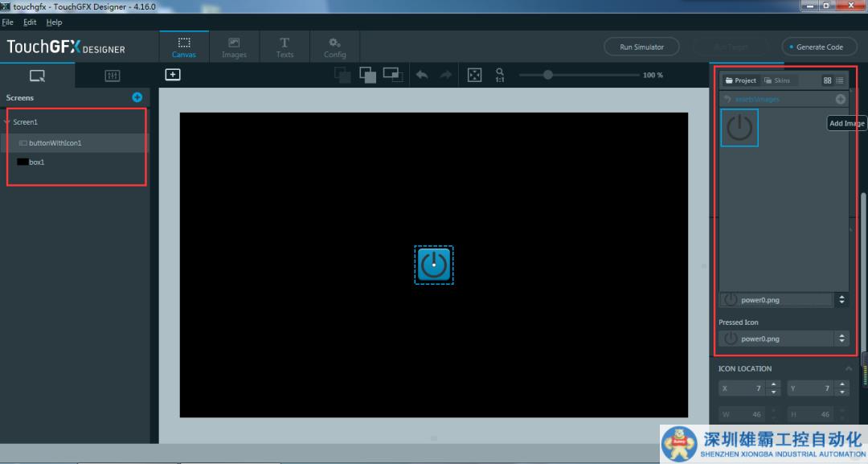Click the add widget icon above canvas
868x464 pixels.
[x=173, y=75]
